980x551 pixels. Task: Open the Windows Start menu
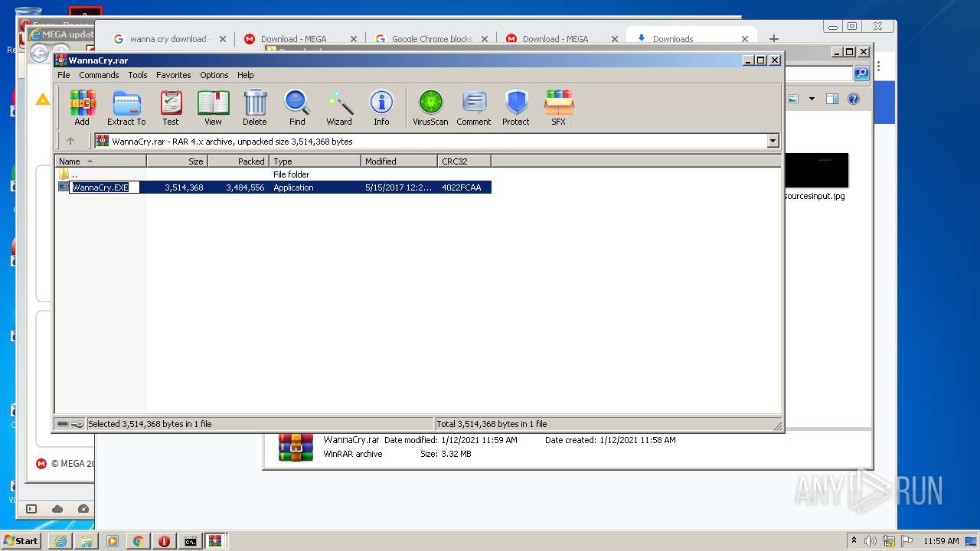(21, 540)
